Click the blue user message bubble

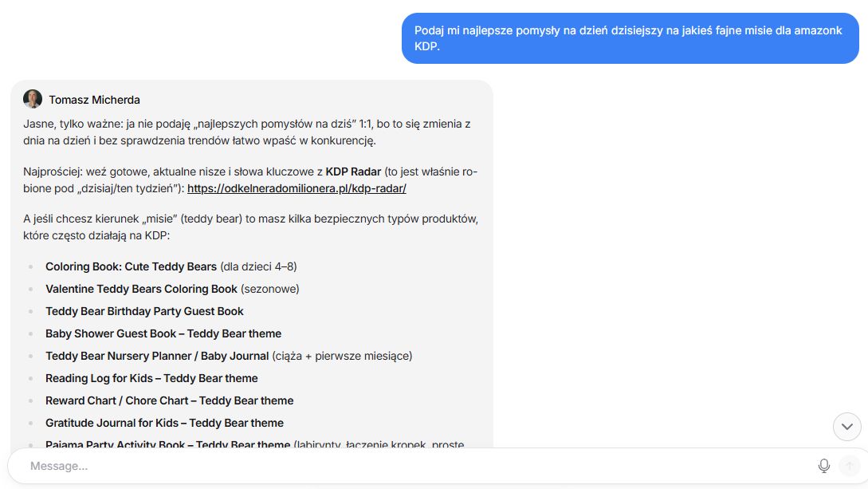click(x=630, y=38)
